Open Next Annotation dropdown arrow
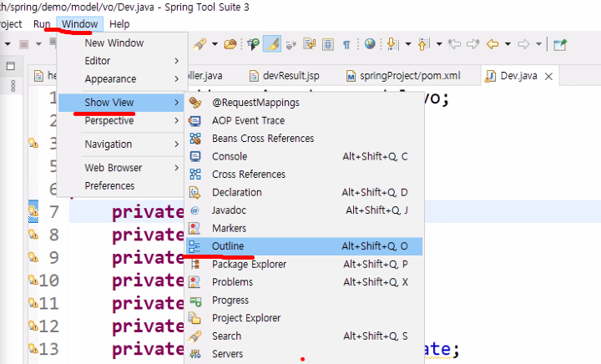The image size is (601, 364). coord(408,44)
